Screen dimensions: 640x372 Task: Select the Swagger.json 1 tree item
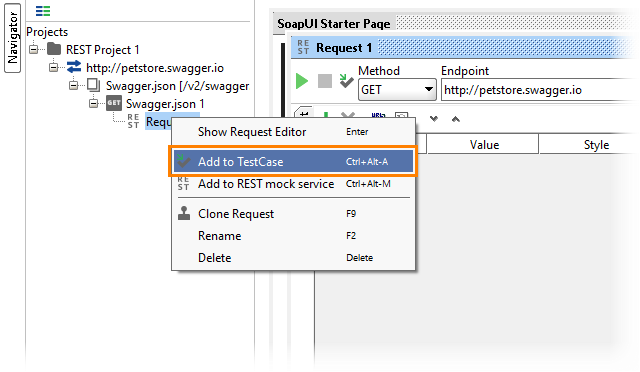[165, 104]
